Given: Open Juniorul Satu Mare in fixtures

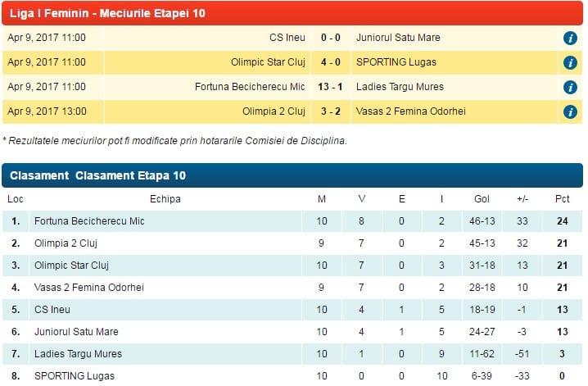Looking at the screenshot, I should [x=398, y=38].
